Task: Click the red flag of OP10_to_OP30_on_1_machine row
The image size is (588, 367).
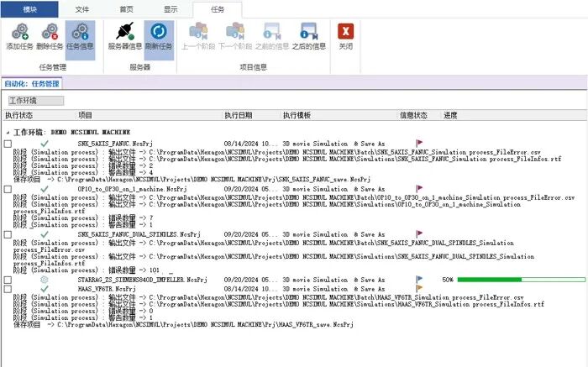Action: [419, 189]
